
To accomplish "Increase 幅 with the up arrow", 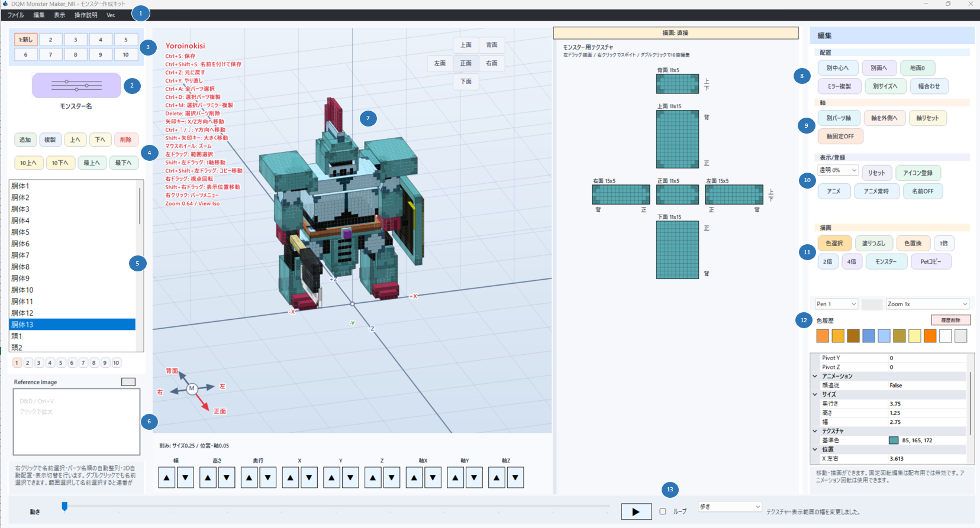I will point(167,478).
